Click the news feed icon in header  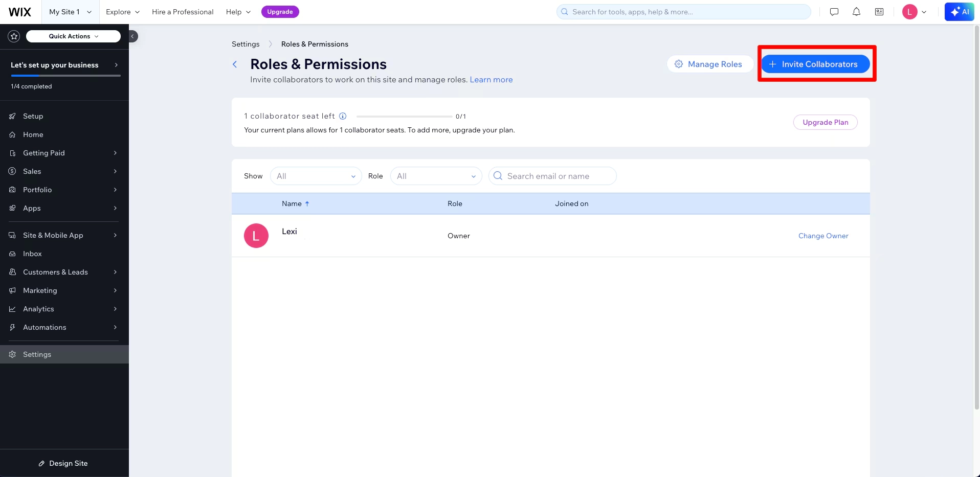879,12
